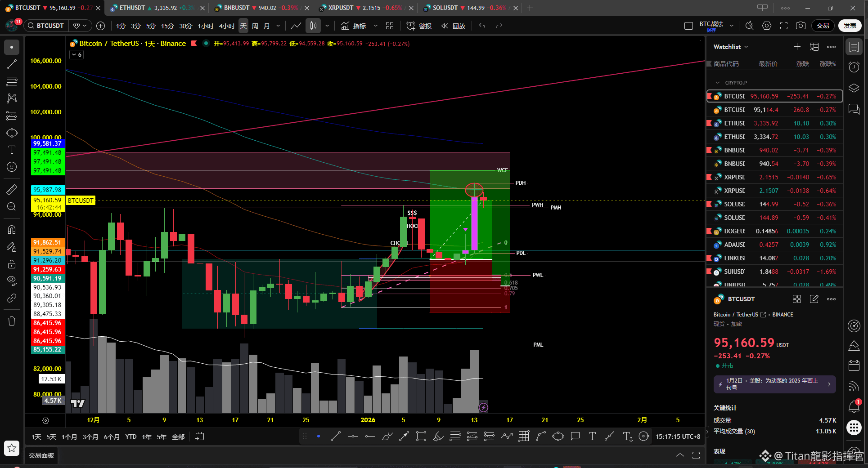Screen dimensions: 868x468
Task: Toggle hide all drawings eye icon
Action: 12,281
